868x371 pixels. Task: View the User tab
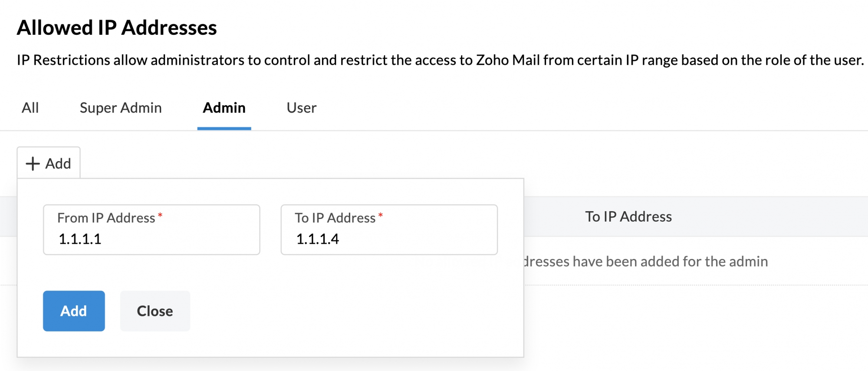pyautogui.click(x=301, y=108)
